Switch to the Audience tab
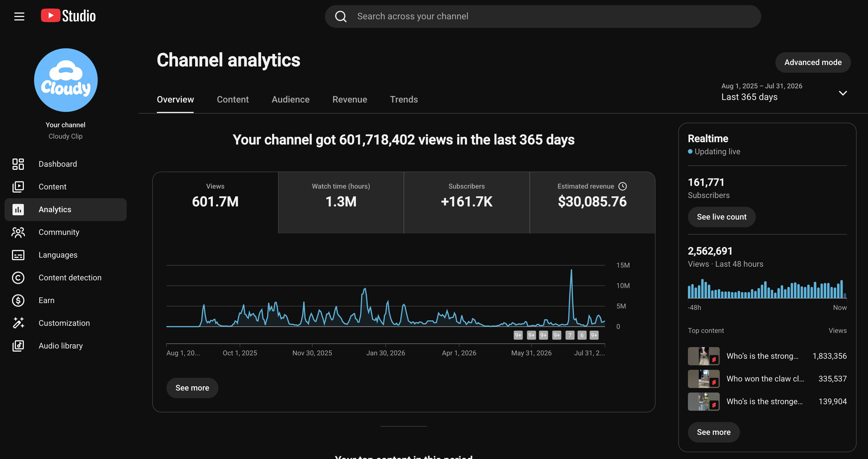Screen dimensions: 868x459 (x=291, y=99)
